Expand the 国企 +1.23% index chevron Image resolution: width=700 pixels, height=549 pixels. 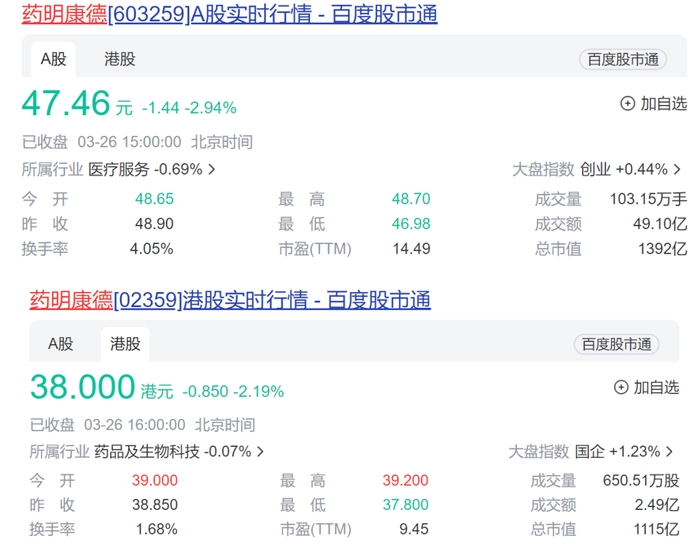coord(669,452)
